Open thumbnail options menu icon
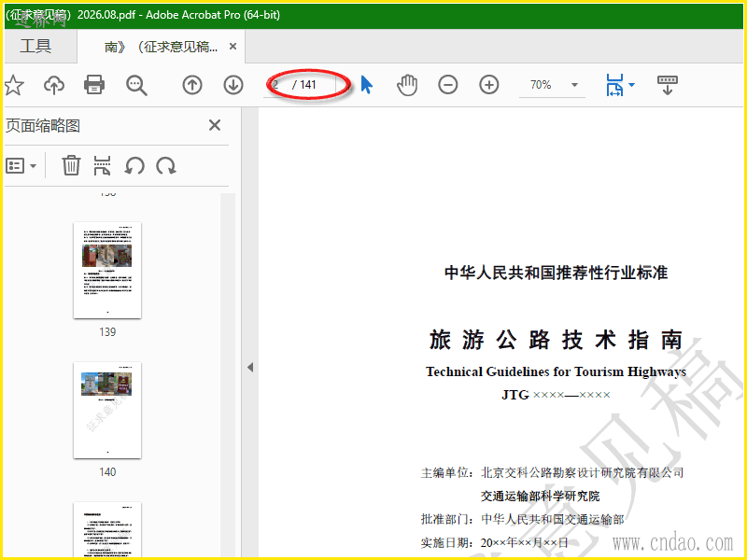The width and height of the screenshot is (747, 560). coord(21,166)
